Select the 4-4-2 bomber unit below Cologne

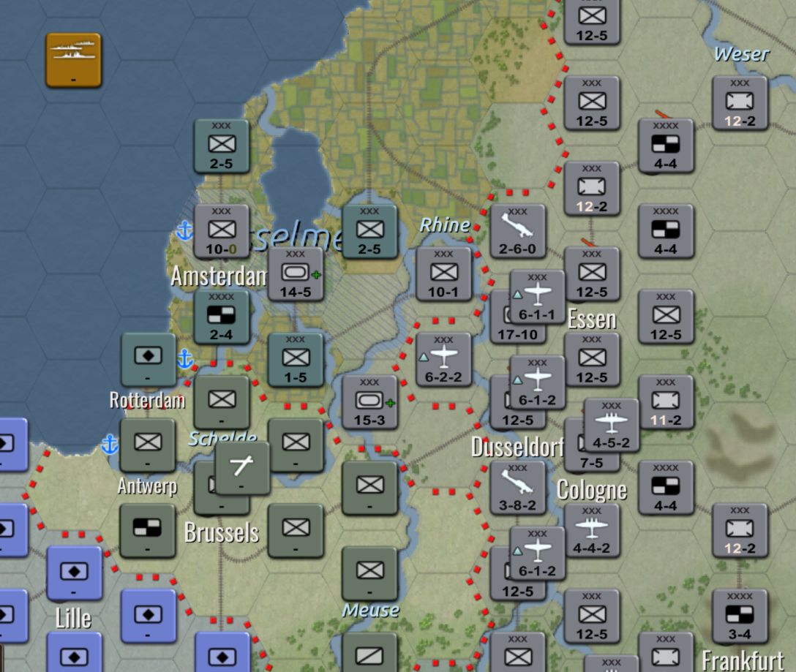pyautogui.click(x=592, y=530)
